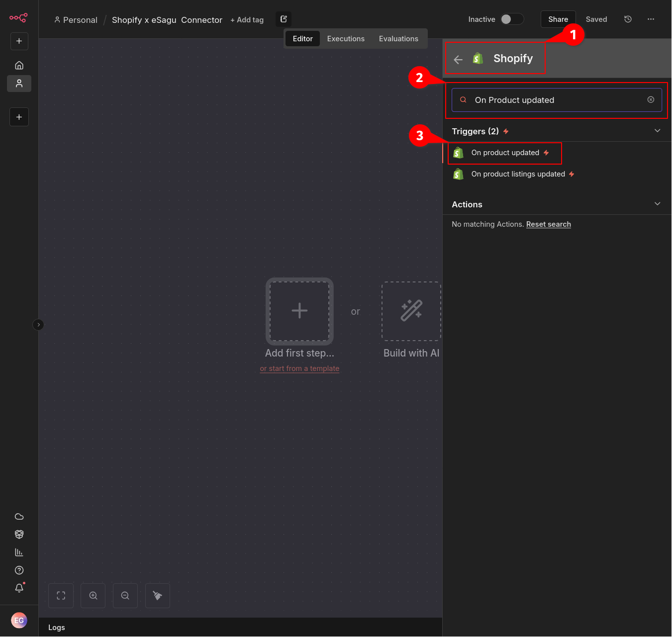Screen dimensions: 672x637
Task: Click the zoom to fit canvas button
Action: pyautogui.click(x=61, y=596)
